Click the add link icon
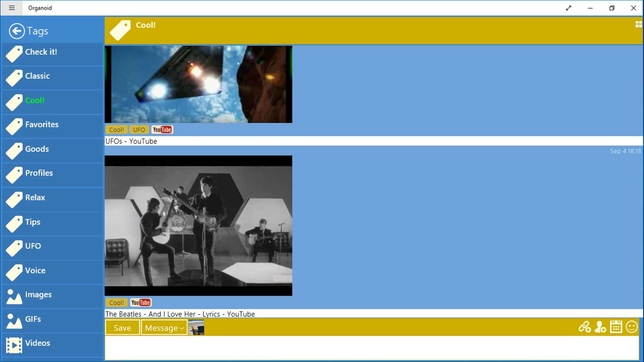The height and width of the screenshot is (362, 644). 585,327
